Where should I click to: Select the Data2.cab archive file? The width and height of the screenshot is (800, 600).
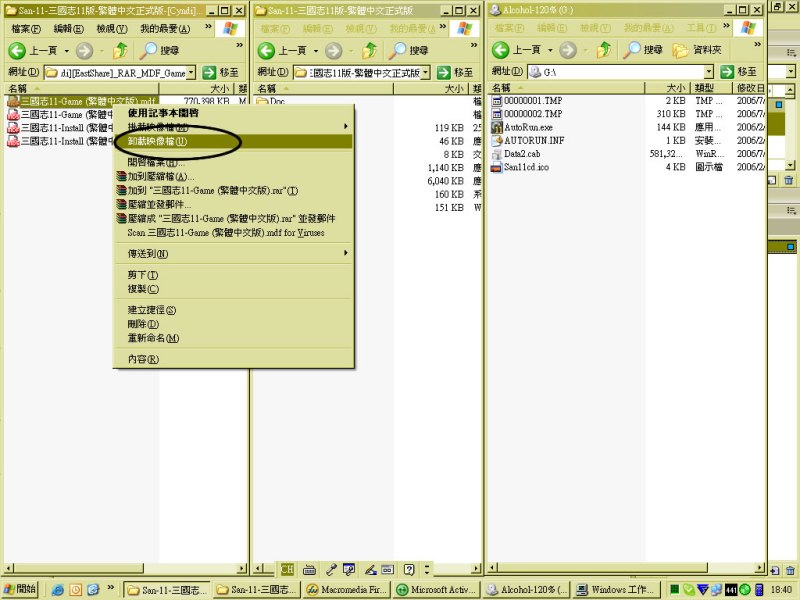tap(516, 154)
